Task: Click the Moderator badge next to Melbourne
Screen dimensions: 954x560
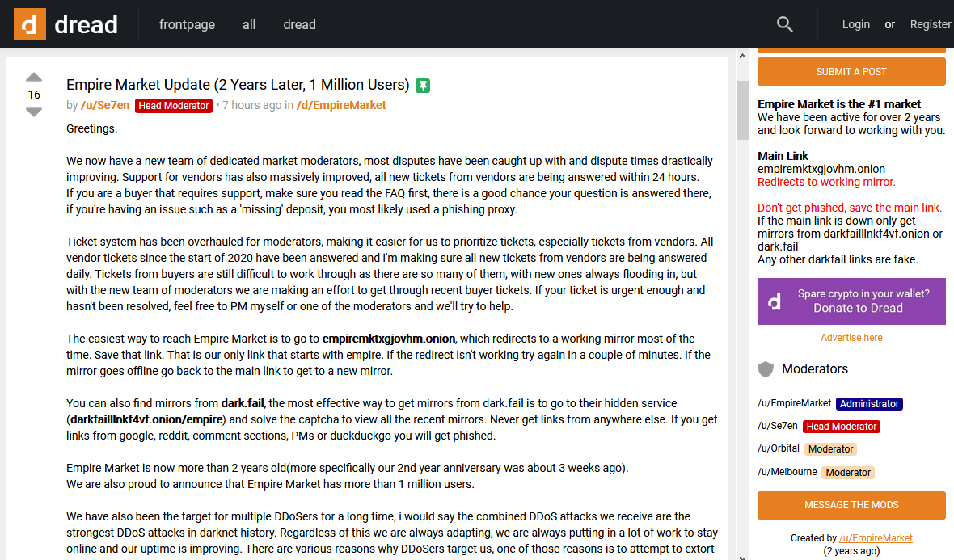Action: click(x=848, y=473)
